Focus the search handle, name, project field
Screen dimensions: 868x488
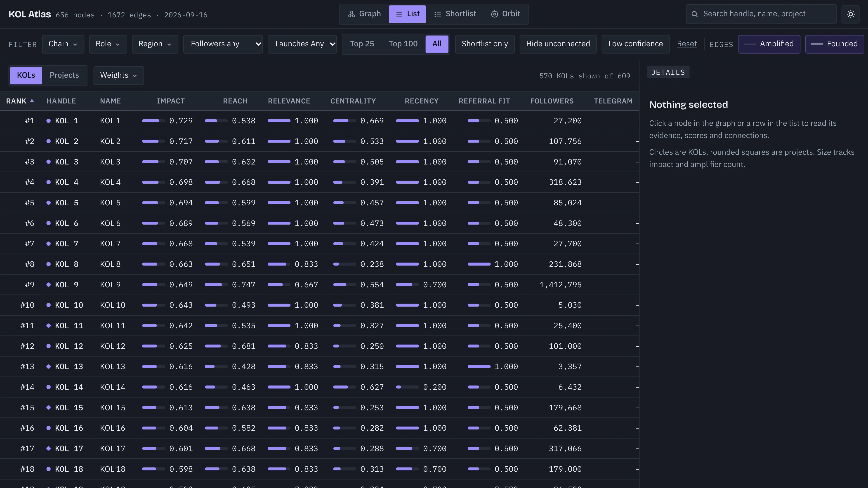click(761, 14)
